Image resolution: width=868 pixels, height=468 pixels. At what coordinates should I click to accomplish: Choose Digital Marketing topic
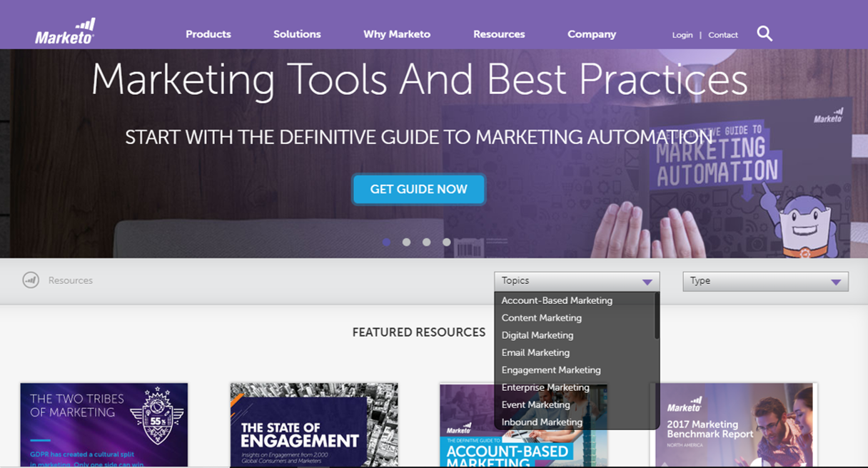pos(538,335)
